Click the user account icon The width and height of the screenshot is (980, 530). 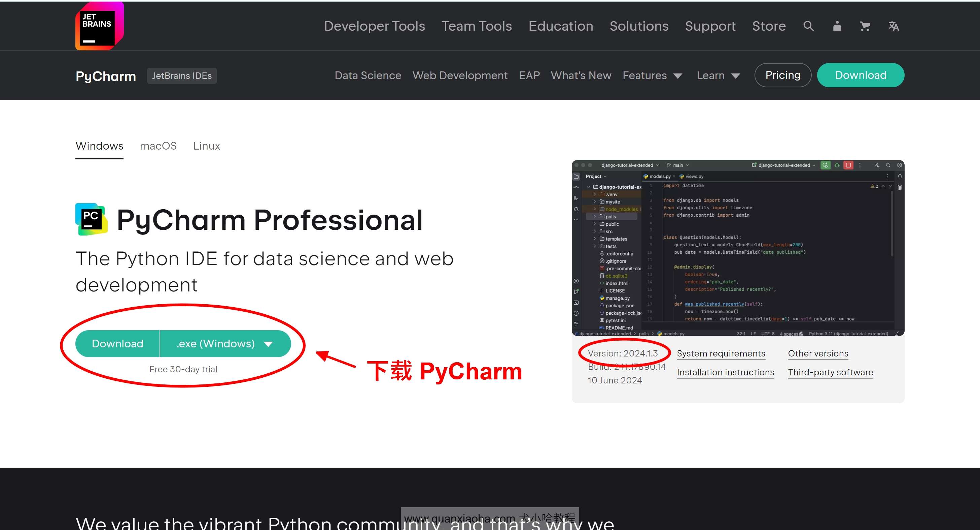[x=837, y=26]
